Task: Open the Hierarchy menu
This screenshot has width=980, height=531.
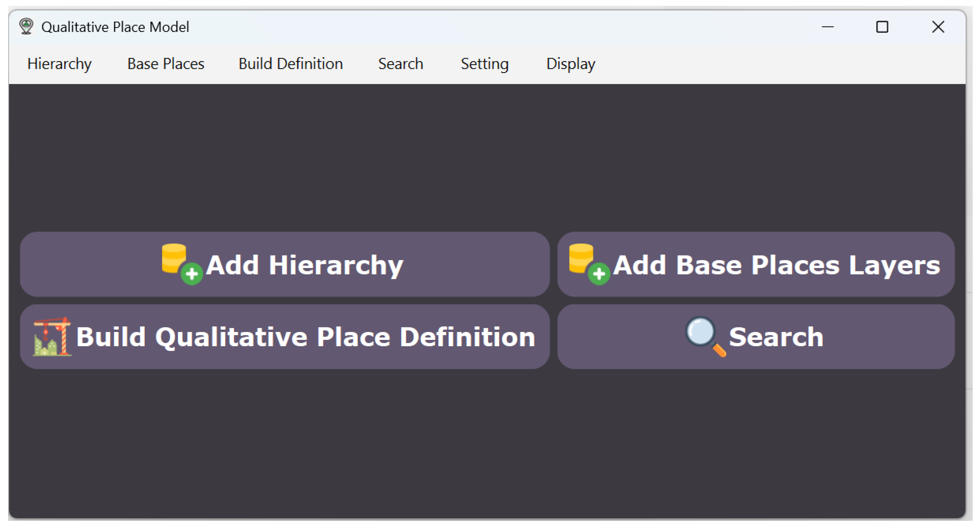Action: point(59,63)
